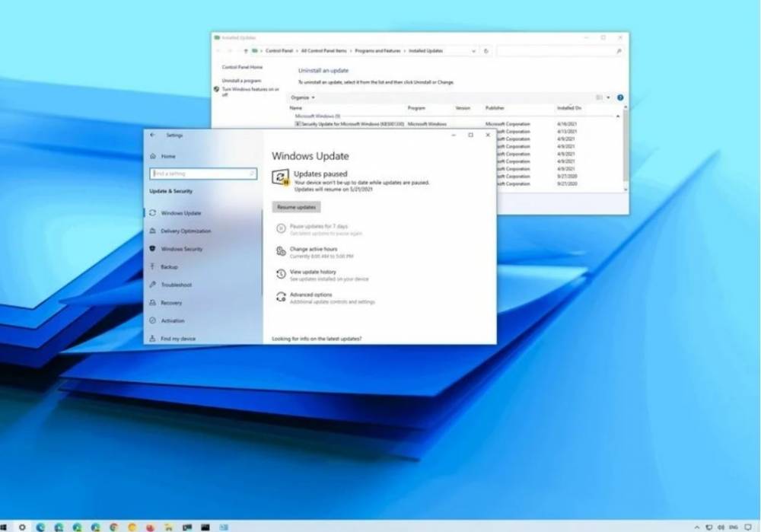Click the Cortana circle icon on taskbar
This screenshot has height=532, width=761.
click(x=22, y=527)
